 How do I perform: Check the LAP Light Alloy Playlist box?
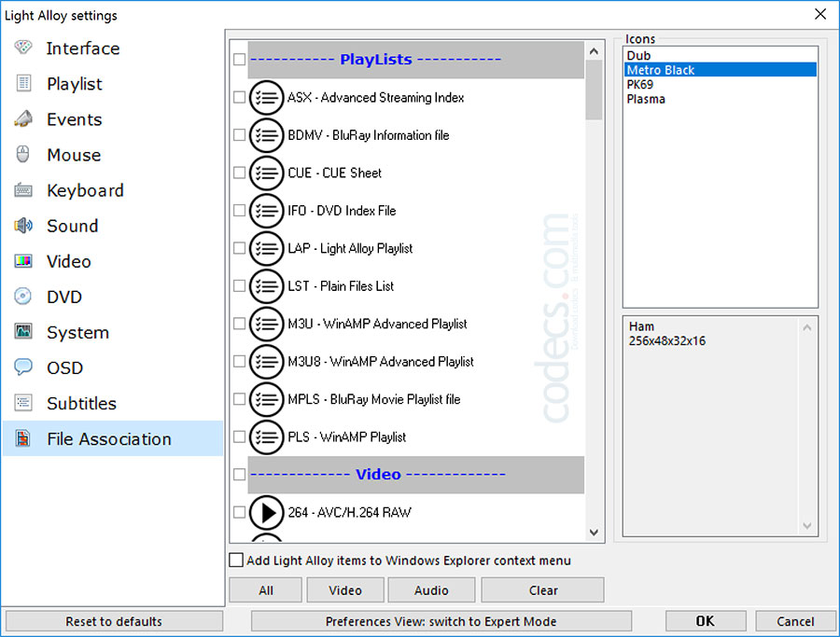pyautogui.click(x=240, y=248)
